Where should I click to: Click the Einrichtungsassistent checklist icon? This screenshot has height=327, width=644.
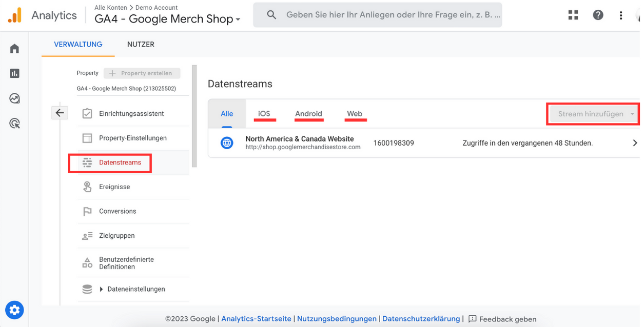[87, 113]
